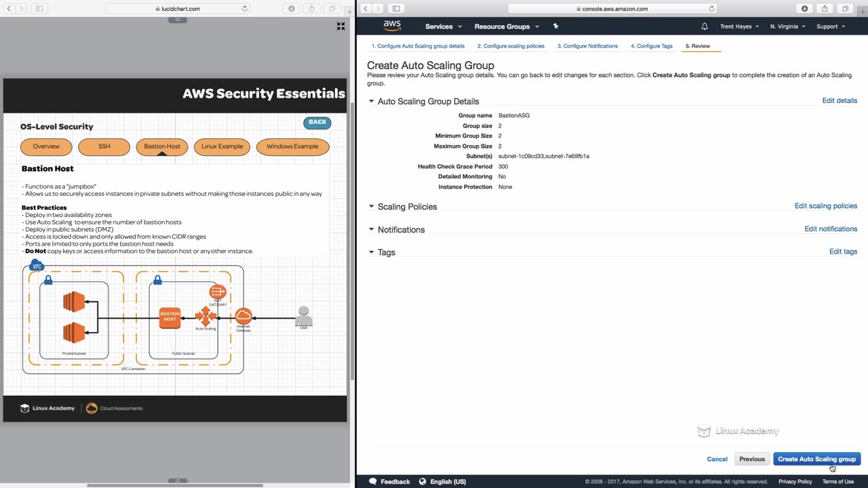
Task: Click the Edit scaling policies link
Action: pos(826,206)
